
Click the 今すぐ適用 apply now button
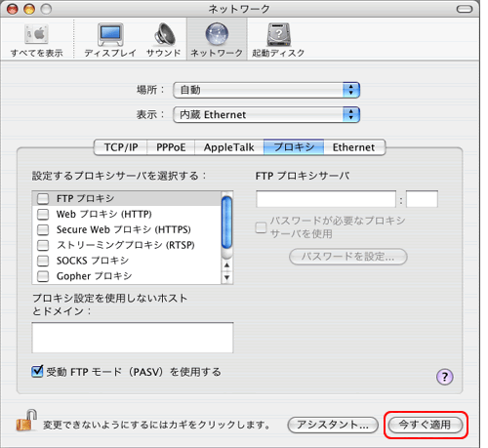[x=426, y=425]
